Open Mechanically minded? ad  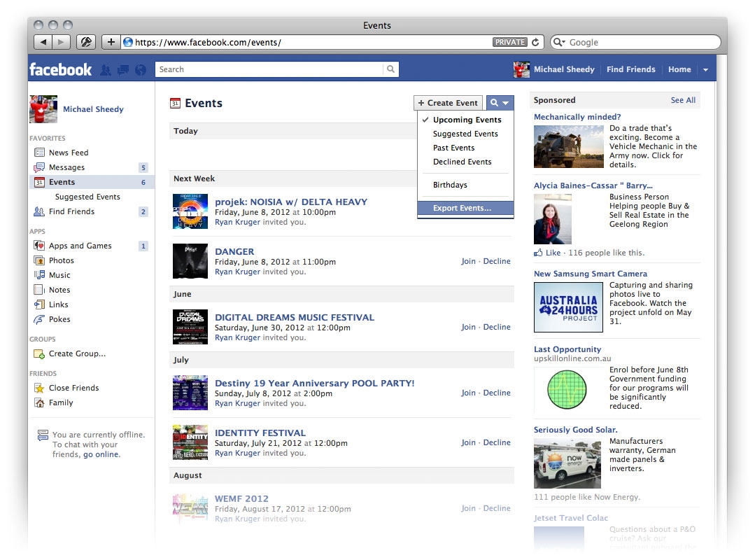[577, 117]
